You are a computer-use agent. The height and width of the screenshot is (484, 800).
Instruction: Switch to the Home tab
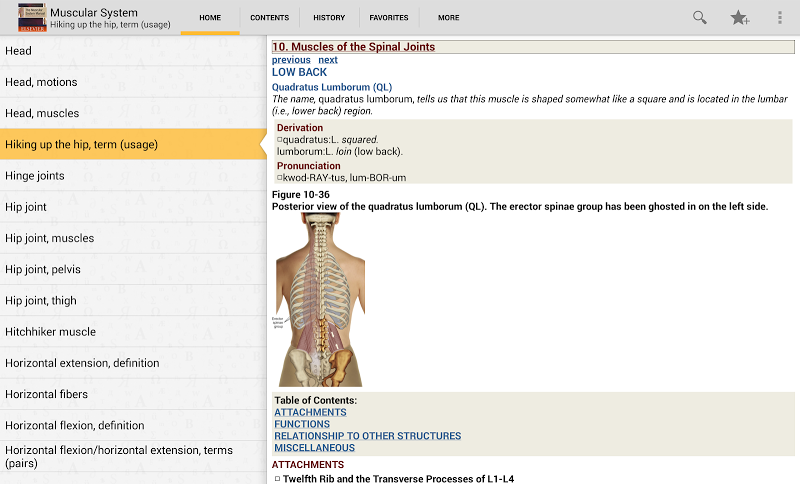[210, 17]
